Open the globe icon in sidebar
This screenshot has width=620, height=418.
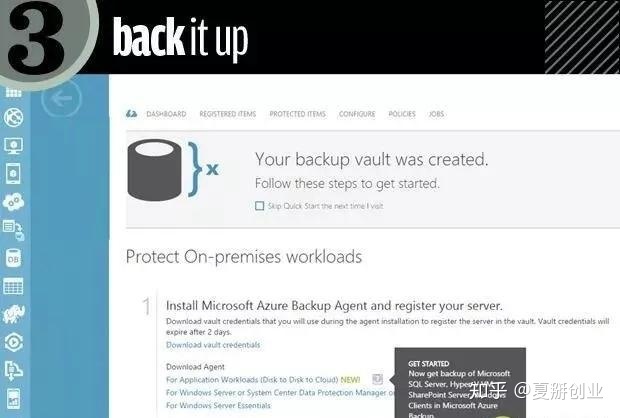13,118
